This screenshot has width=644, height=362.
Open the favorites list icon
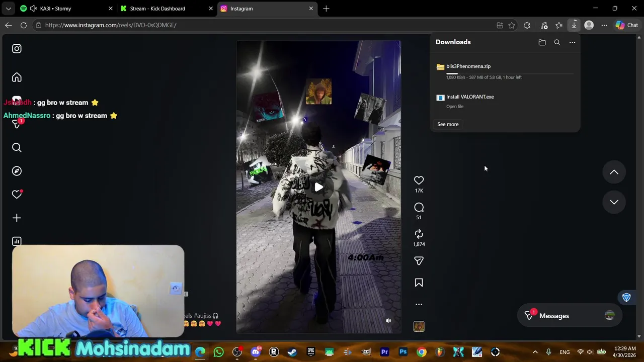click(559, 25)
